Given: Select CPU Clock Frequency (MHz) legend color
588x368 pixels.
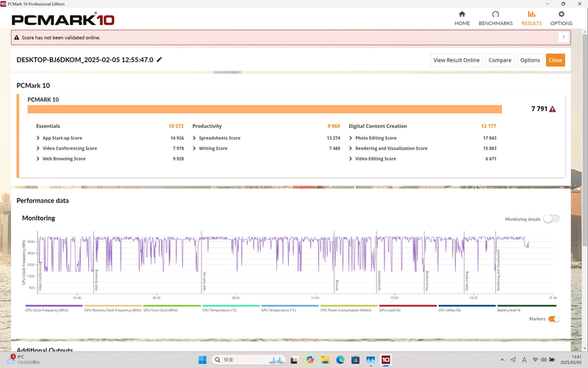Looking at the screenshot, I should [54, 305].
